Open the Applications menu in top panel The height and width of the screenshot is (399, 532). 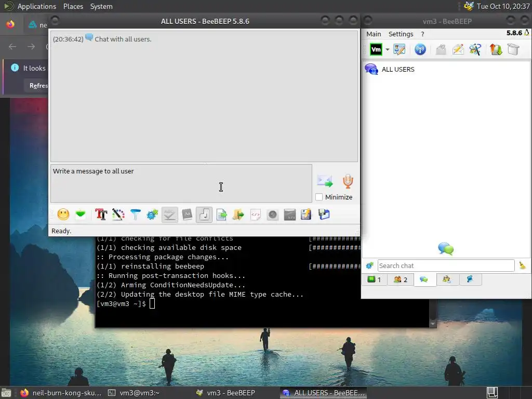(37, 6)
